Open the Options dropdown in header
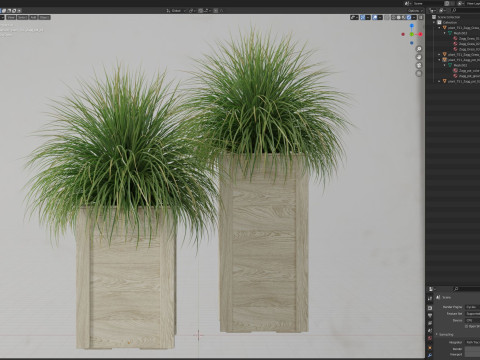This screenshot has width=480, height=360. pos(415,11)
